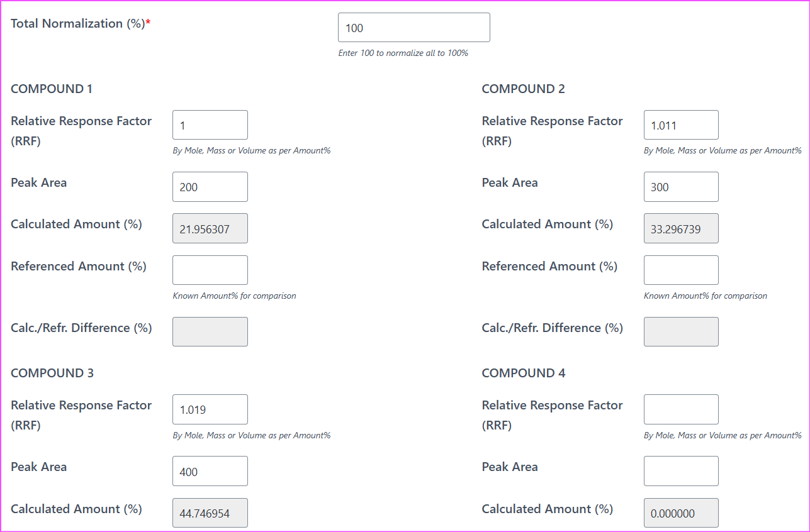Image resolution: width=810 pixels, height=532 pixels.
Task: Click Compound 3 RRF input showing 1.019
Action: coord(210,409)
